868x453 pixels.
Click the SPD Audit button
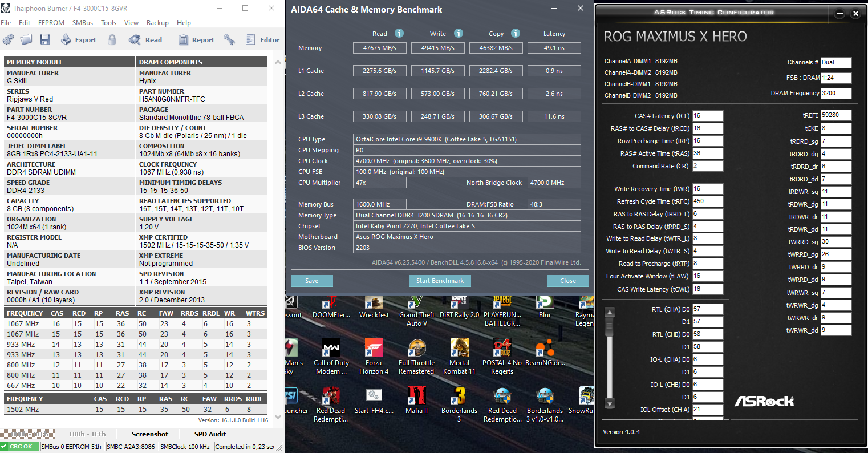210,434
